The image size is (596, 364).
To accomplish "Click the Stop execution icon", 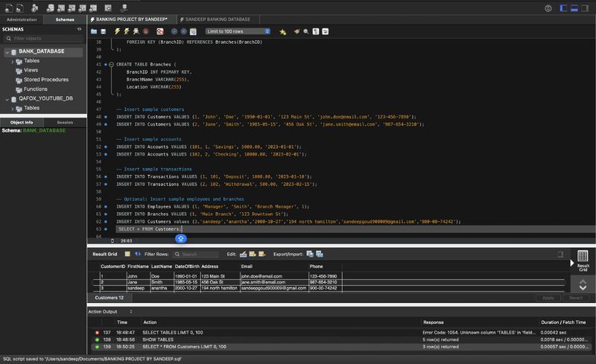I will (x=147, y=32).
